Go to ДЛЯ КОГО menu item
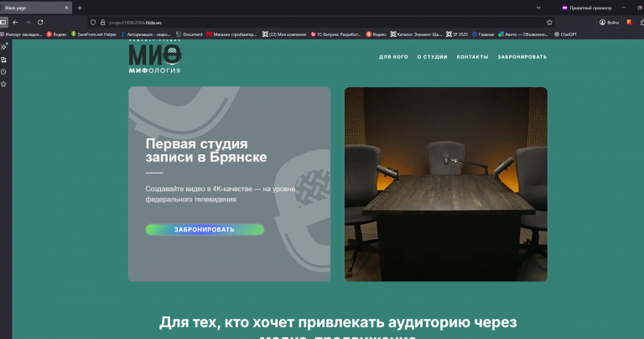 tap(393, 57)
